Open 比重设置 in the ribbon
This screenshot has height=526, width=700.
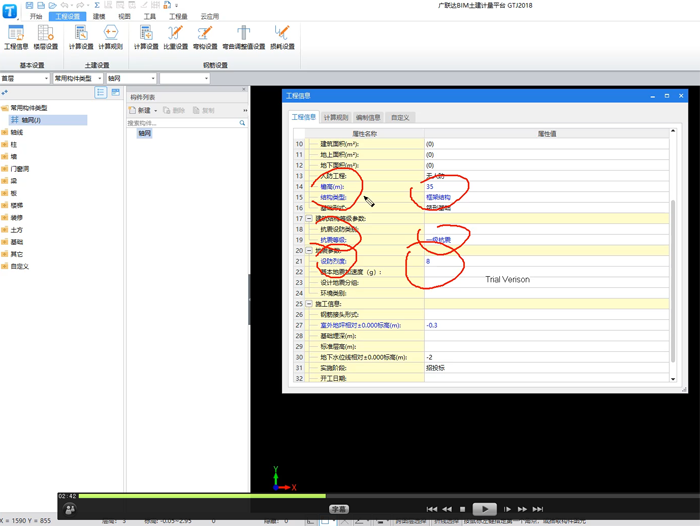click(175, 37)
